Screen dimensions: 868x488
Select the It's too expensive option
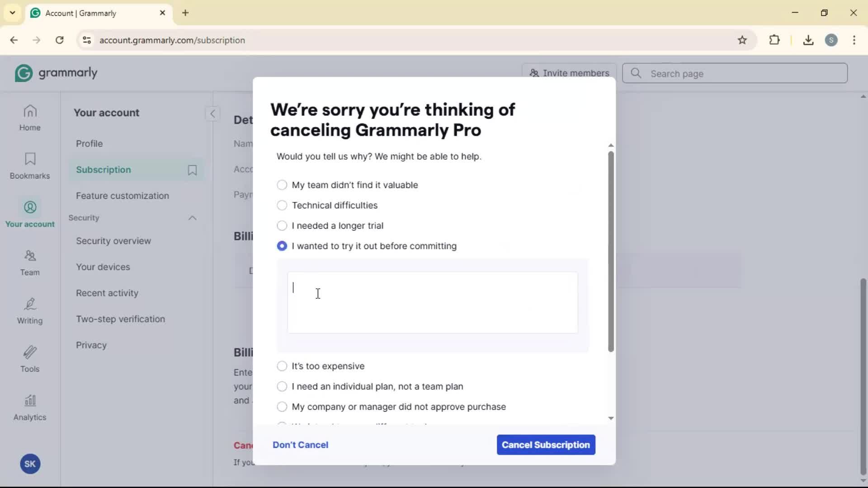(282, 366)
